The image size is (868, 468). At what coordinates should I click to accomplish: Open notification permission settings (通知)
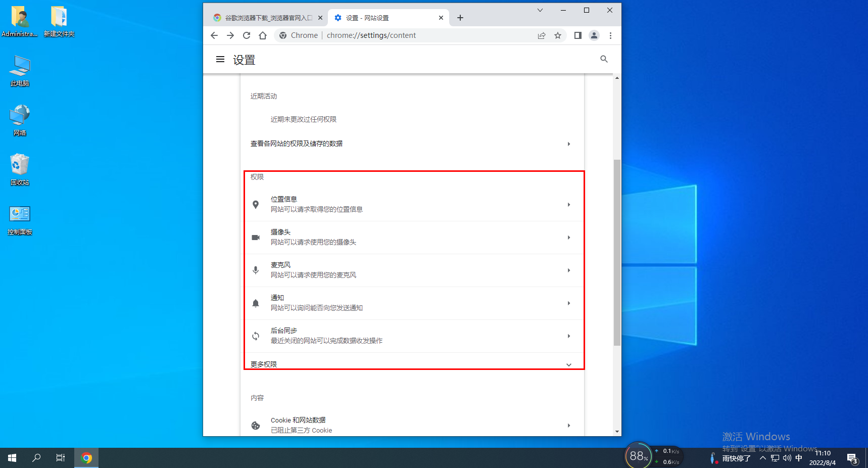(412, 302)
